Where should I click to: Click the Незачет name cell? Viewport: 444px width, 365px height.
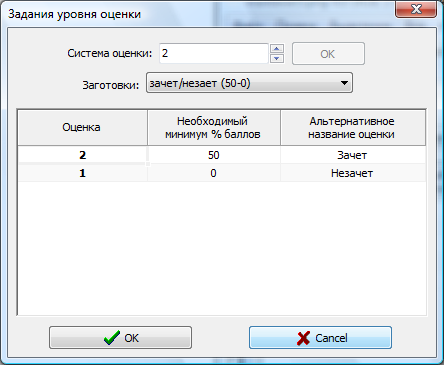tap(353, 173)
